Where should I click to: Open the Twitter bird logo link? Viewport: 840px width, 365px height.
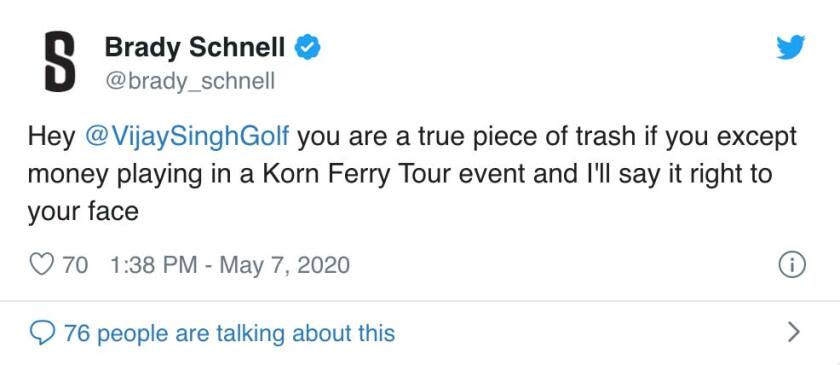(790, 47)
